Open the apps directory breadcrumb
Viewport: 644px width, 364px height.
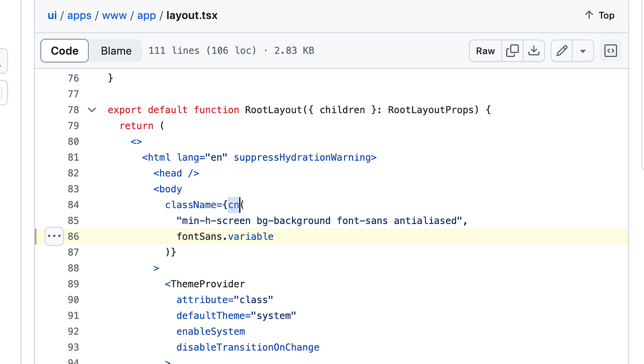point(79,15)
